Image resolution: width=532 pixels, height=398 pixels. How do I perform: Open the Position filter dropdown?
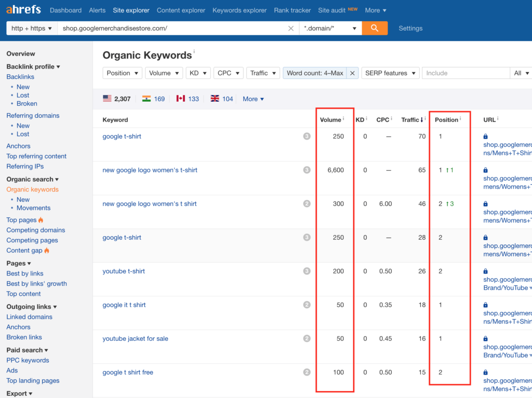[122, 73]
